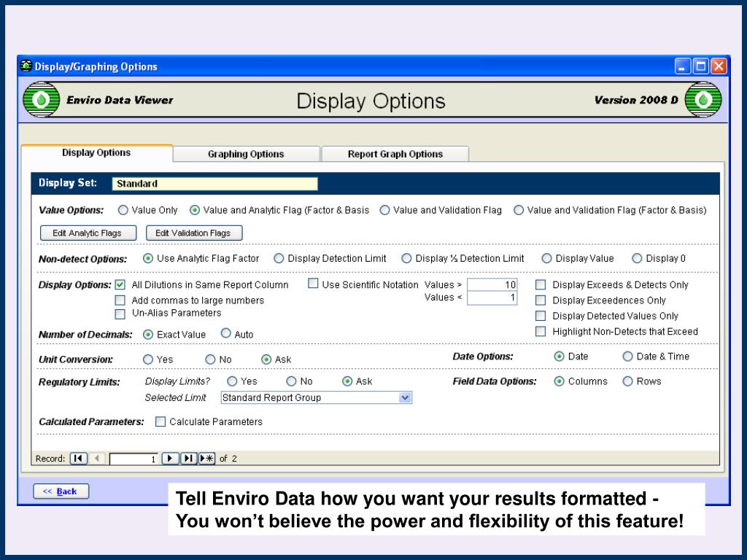Screen dimensions: 747x560
Task: Switch to Display Options tab
Action: pyautogui.click(x=97, y=153)
